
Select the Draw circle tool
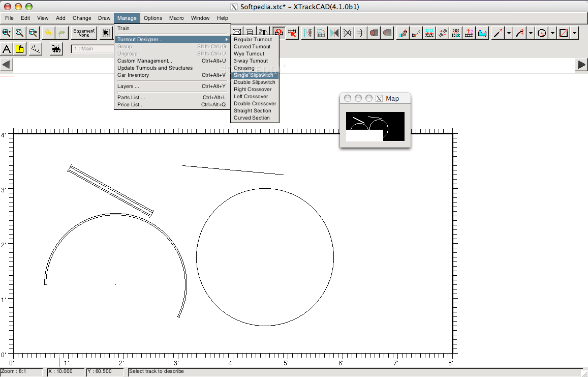click(x=542, y=33)
